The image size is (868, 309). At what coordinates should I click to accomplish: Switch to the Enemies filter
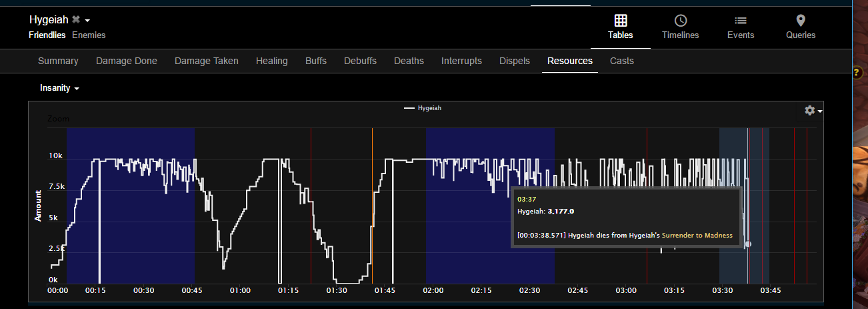[x=89, y=35]
